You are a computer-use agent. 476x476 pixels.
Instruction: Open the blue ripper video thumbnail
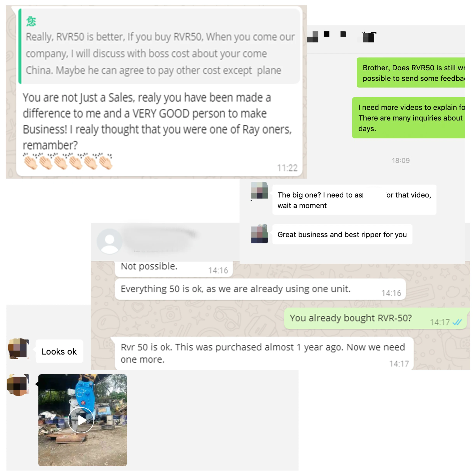(82, 420)
